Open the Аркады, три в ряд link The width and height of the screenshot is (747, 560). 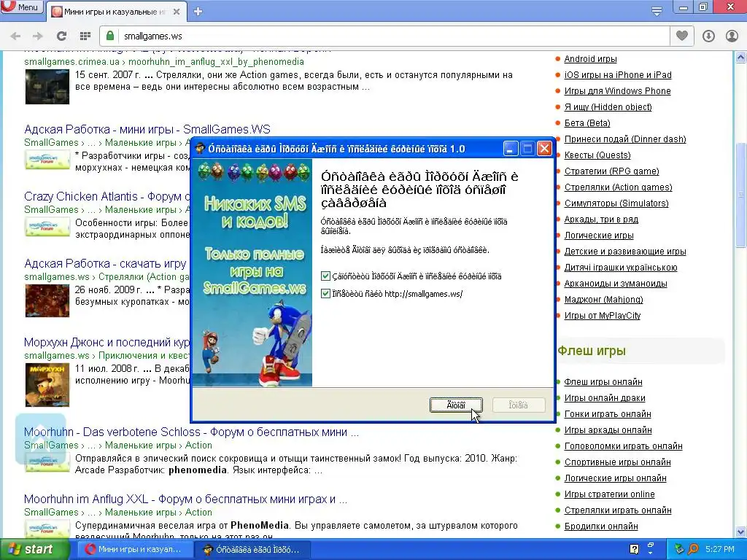pyautogui.click(x=601, y=219)
